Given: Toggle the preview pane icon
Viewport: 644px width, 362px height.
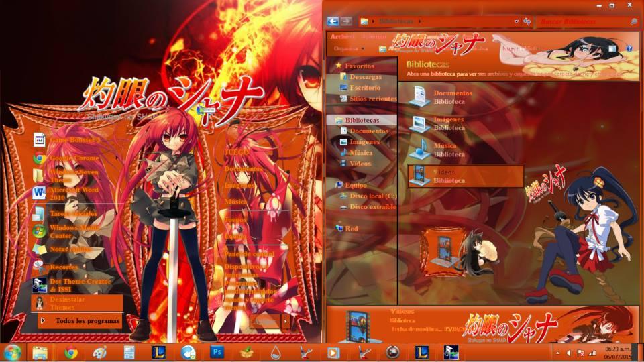Looking at the screenshot, I should point(612,48).
